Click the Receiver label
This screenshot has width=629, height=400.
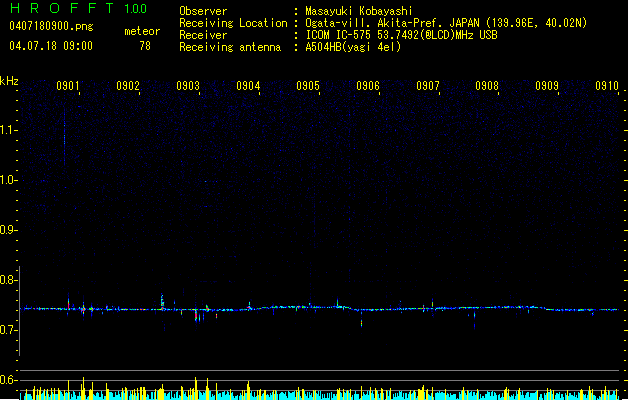pyautogui.click(x=203, y=35)
